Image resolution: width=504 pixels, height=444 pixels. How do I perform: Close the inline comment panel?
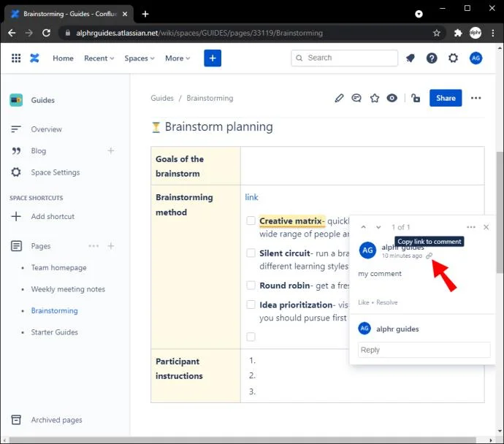click(486, 227)
